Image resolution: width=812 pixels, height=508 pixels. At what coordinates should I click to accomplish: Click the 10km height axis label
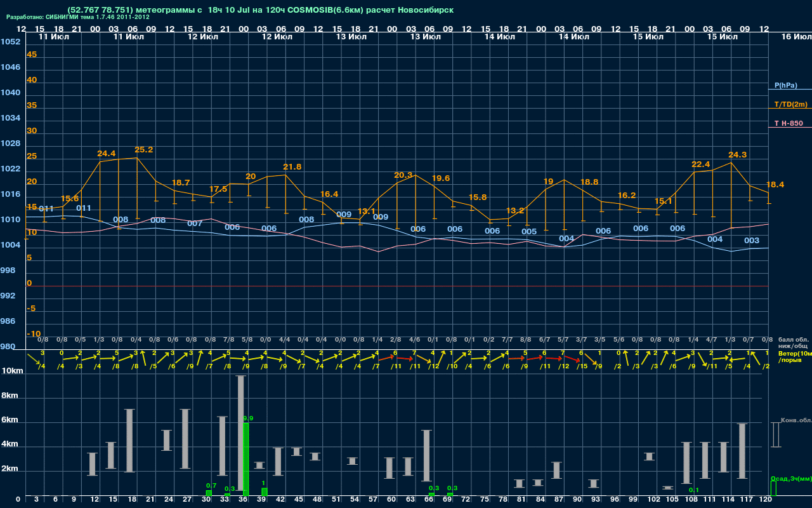[13, 371]
